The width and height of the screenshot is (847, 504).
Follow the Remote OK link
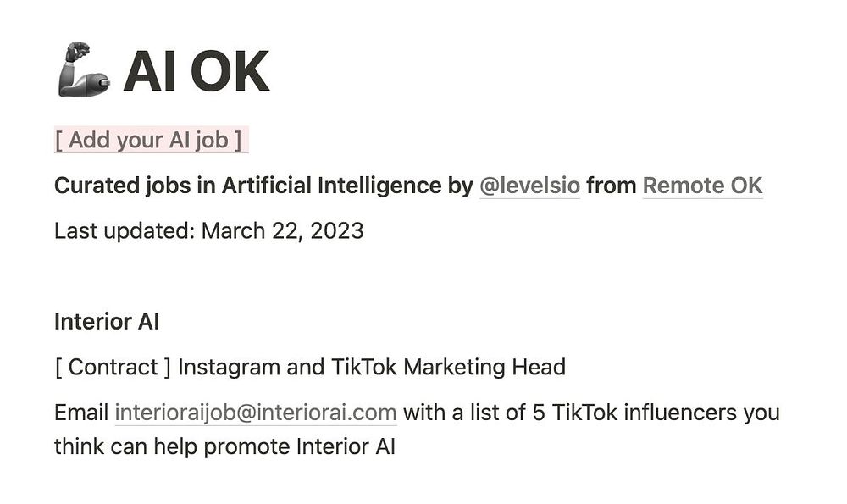click(x=702, y=186)
